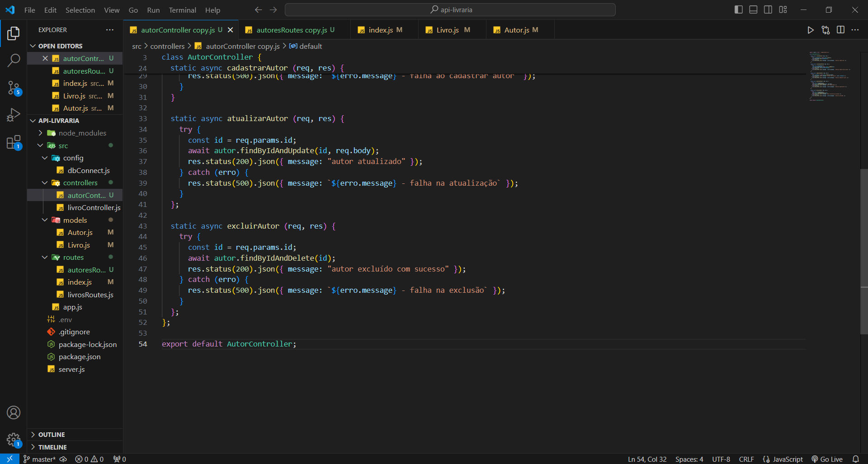Collapse the OPEN EDITORS section
The width and height of the screenshot is (868, 464).
coord(75,46)
